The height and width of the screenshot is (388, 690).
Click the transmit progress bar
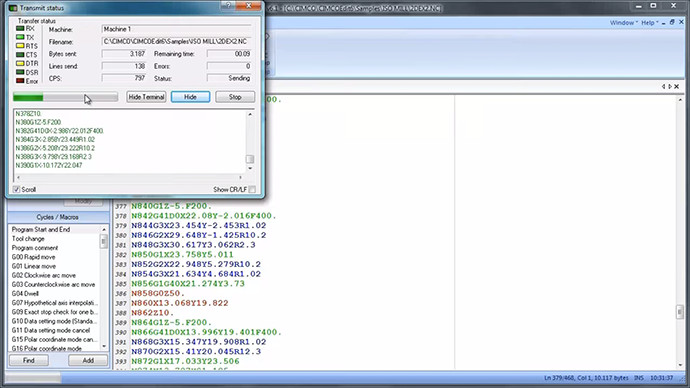[x=65, y=97]
